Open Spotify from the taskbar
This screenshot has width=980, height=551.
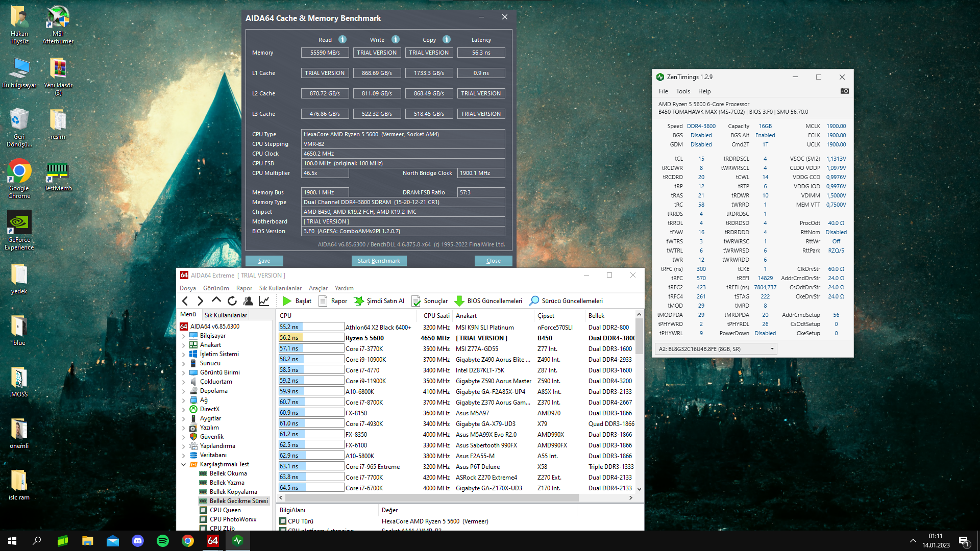click(x=163, y=541)
